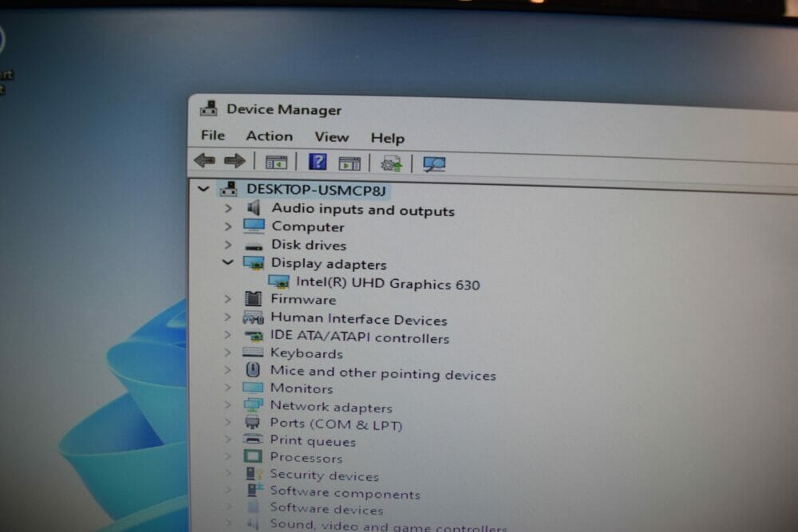Click the Network adapters category icon
The height and width of the screenshot is (532, 798).
[x=253, y=405]
